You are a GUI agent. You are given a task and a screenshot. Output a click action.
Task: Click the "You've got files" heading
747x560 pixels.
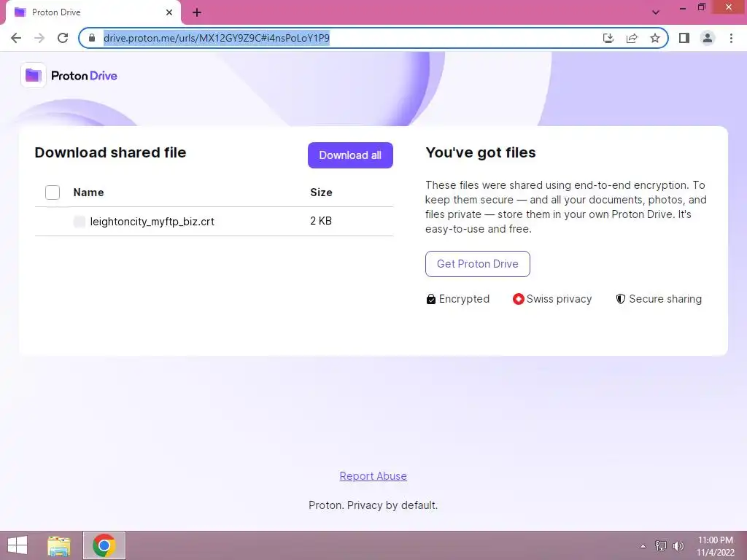coord(480,152)
